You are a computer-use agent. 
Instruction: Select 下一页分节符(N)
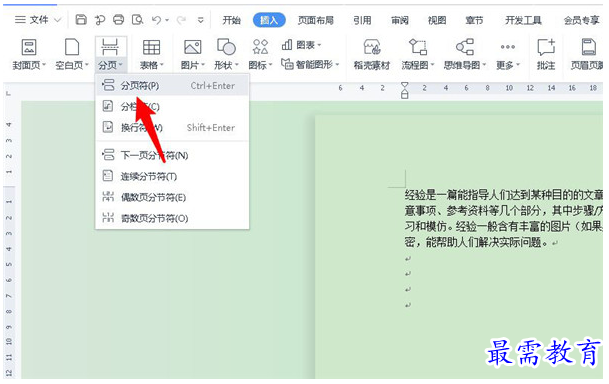[172, 156]
